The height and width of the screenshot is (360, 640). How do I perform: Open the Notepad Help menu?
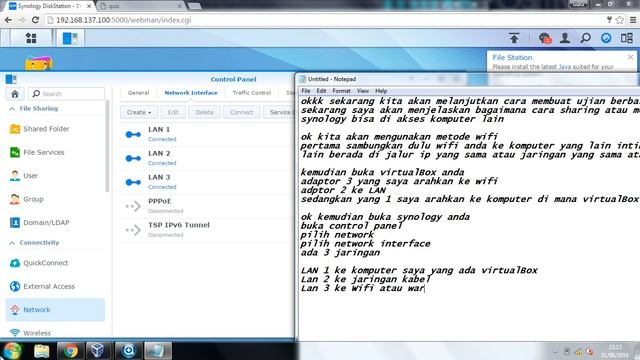pyautogui.click(x=381, y=91)
